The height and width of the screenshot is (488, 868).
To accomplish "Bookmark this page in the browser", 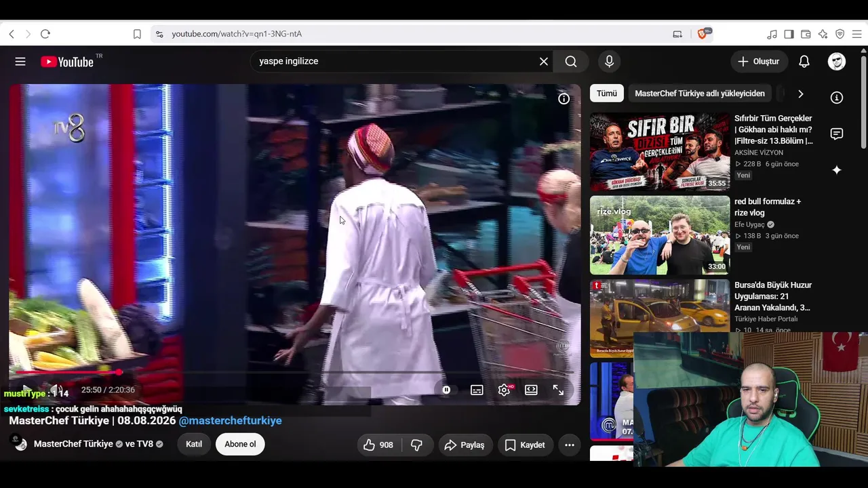I will coord(137,34).
